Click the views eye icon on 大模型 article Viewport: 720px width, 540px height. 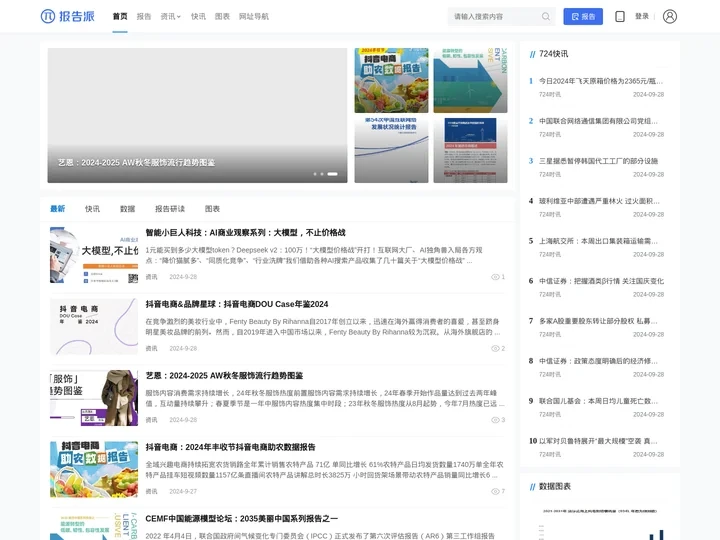pyautogui.click(x=495, y=277)
